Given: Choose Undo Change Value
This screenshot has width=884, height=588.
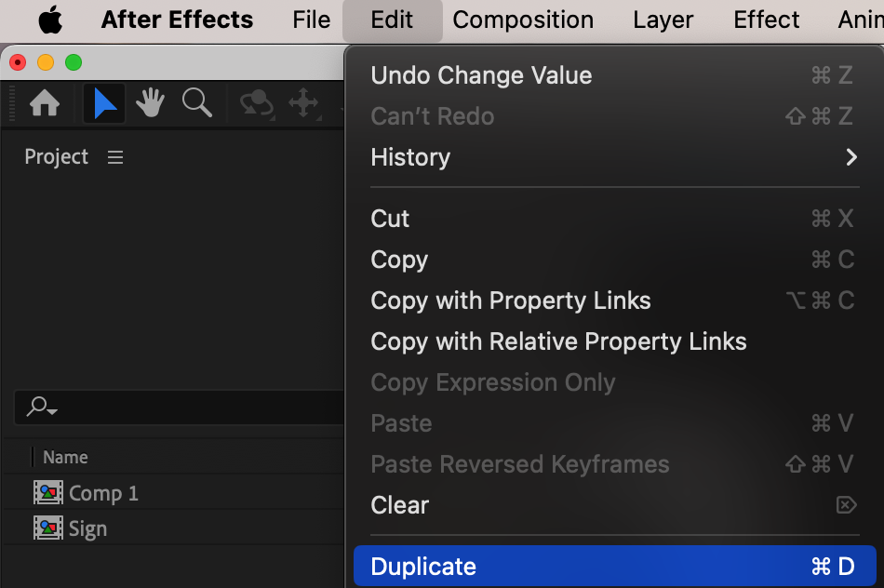Looking at the screenshot, I should pyautogui.click(x=614, y=75).
